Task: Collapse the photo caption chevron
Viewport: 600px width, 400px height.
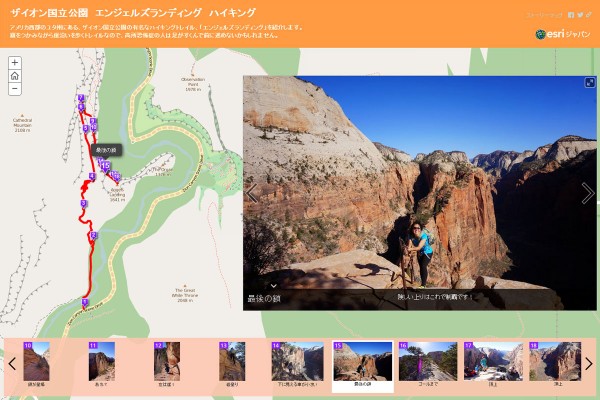Action: click(x=274, y=286)
